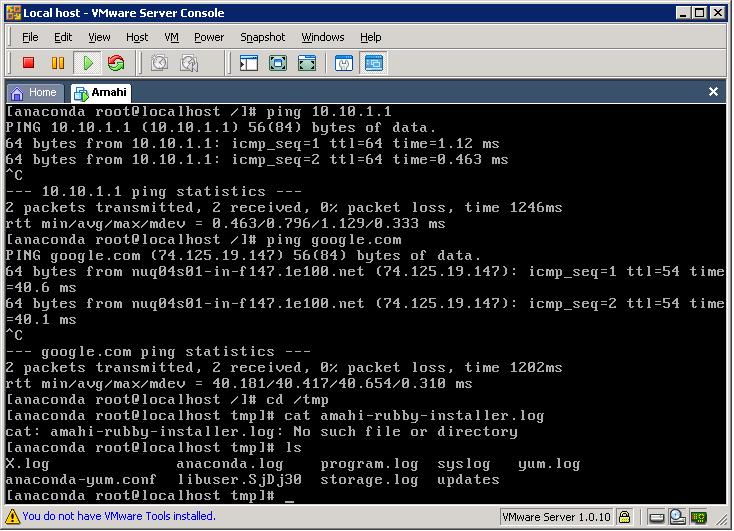Screen dimensions: 734x531
Task: Open the Snapshot menu
Action: tap(263, 37)
